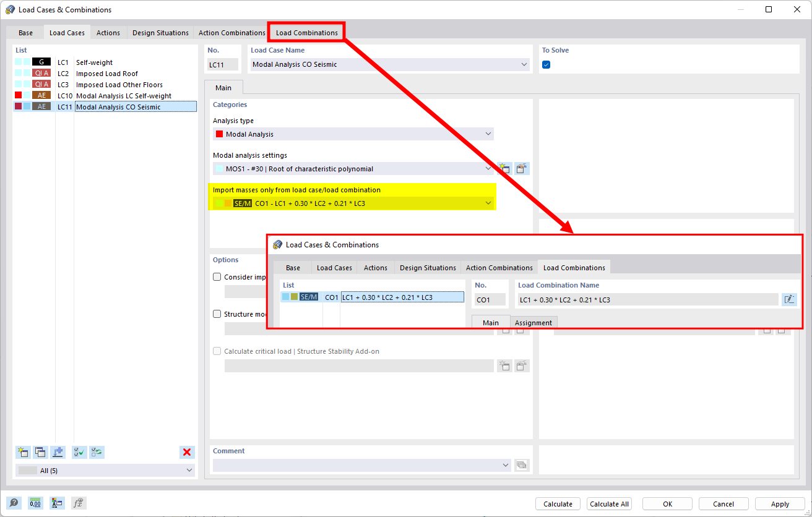Click the AE category badge for LC11
This screenshot has width=812, height=517.
click(41, 106)
